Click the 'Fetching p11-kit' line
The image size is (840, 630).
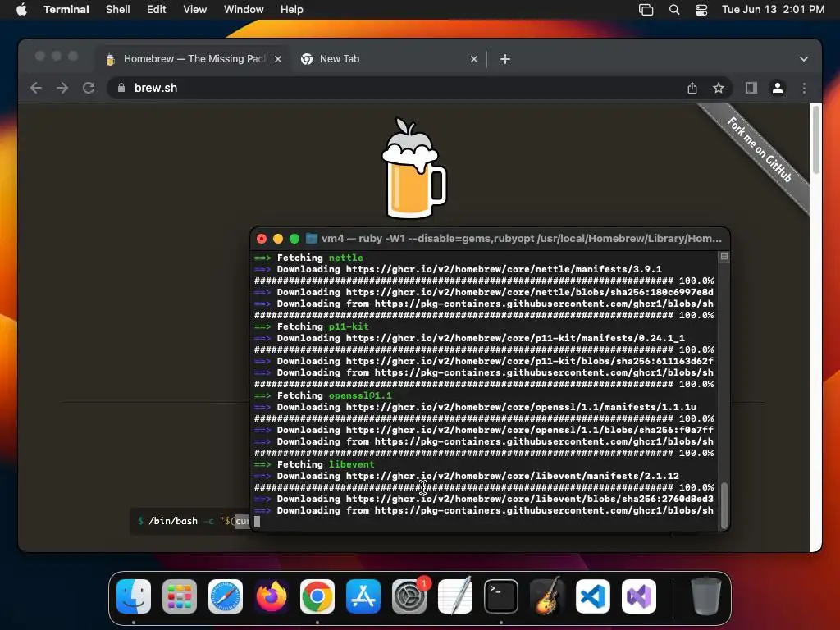(x=311, y=326)
